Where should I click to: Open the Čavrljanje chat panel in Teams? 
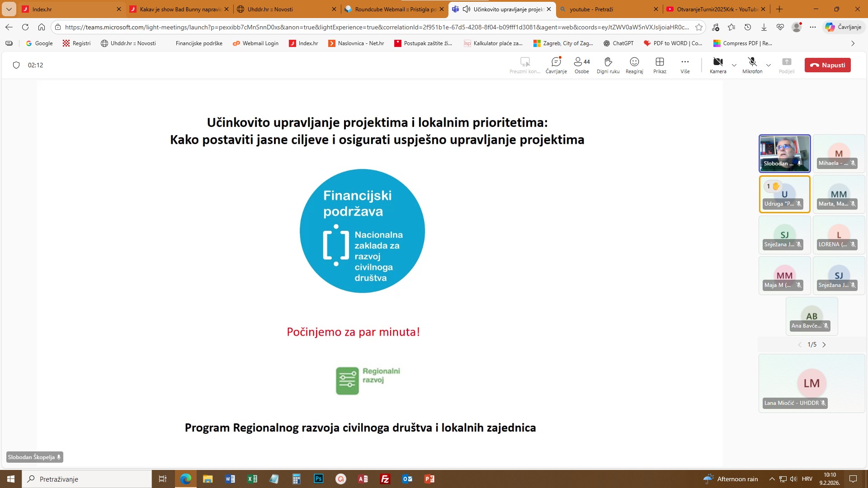coord(556,65)
